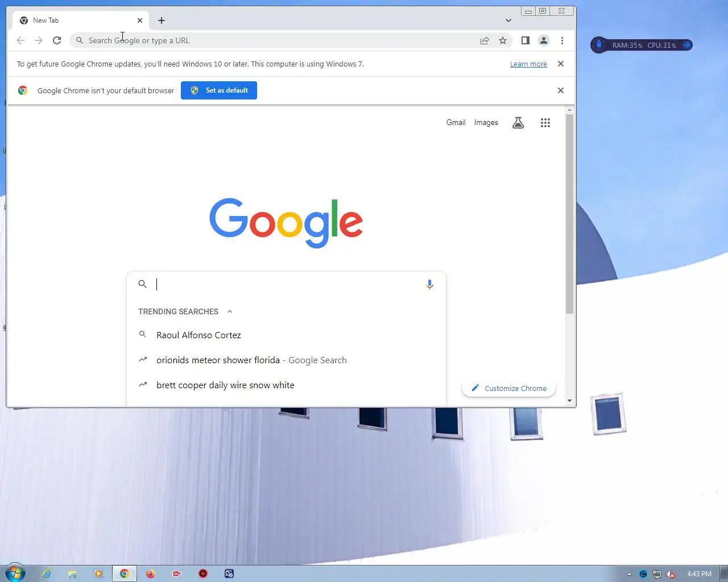This screenshot has height=582, width=728.
Task: Open Firefox from the taskbar
Action: pyautogui.click(x=150, y=574)
